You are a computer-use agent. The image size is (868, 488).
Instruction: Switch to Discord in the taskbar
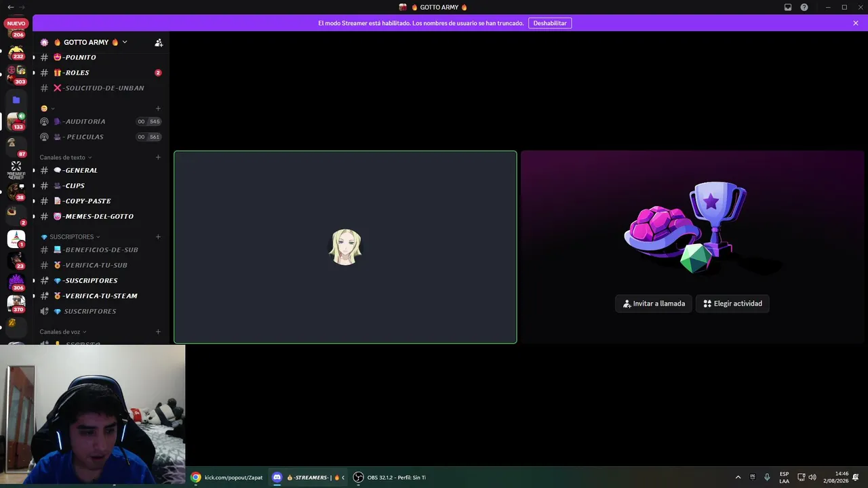[x=309, y=477]
